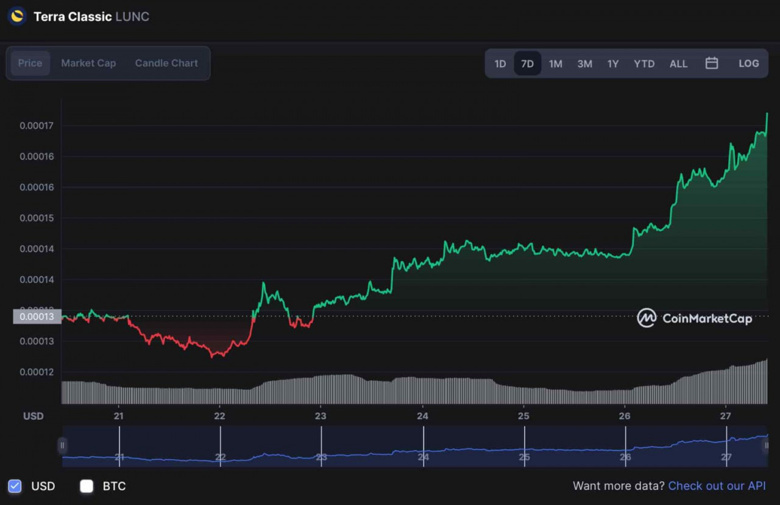This screenshot has width=780, height=505.
Task: Select the YTD time range
Action: coord(644,63)
